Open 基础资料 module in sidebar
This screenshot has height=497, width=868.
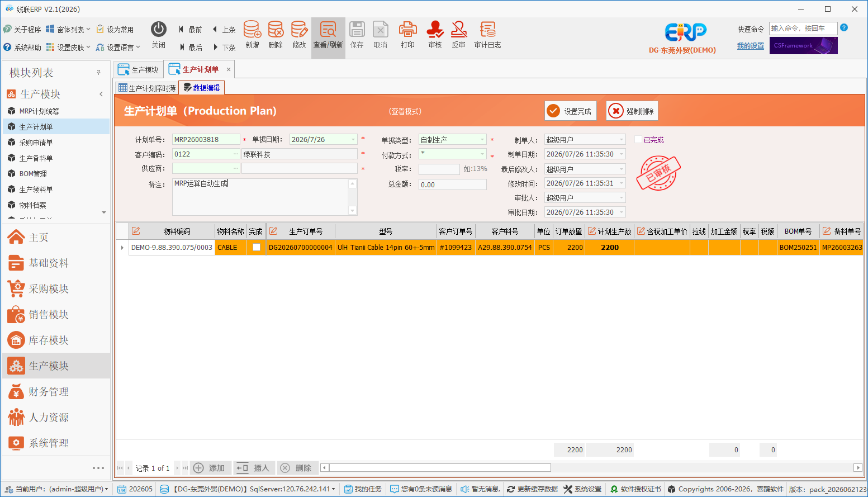click(56, 263)
